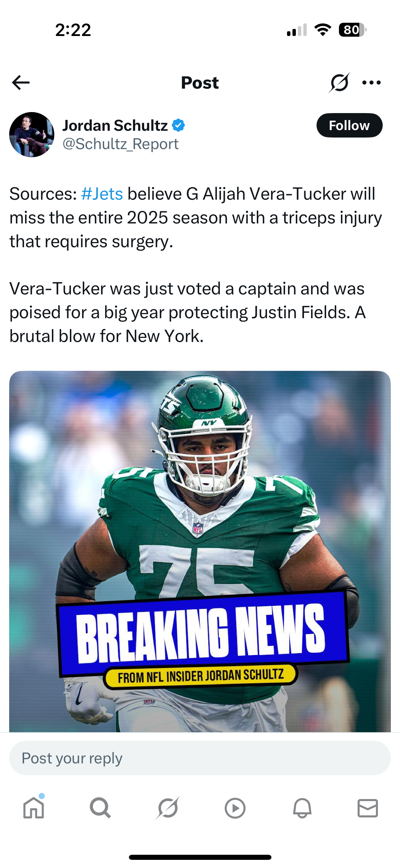Tap the back arrow icon
The width and height of the screenshot is (400, 868).
(21, 83)
